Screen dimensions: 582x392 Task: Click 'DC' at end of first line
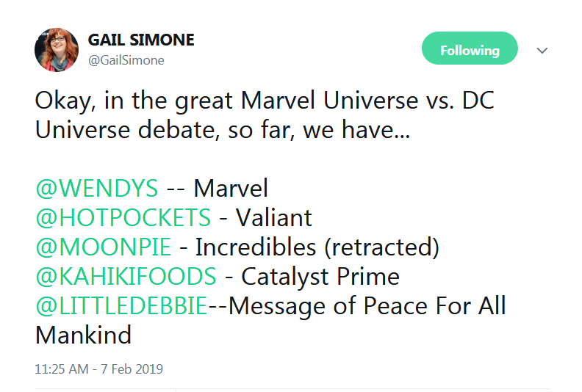coord(478,100)
